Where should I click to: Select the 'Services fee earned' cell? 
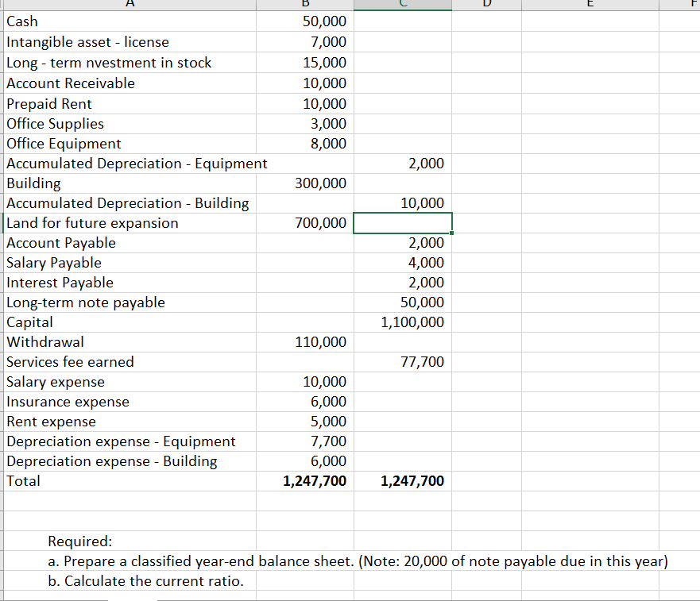[130, 362]
